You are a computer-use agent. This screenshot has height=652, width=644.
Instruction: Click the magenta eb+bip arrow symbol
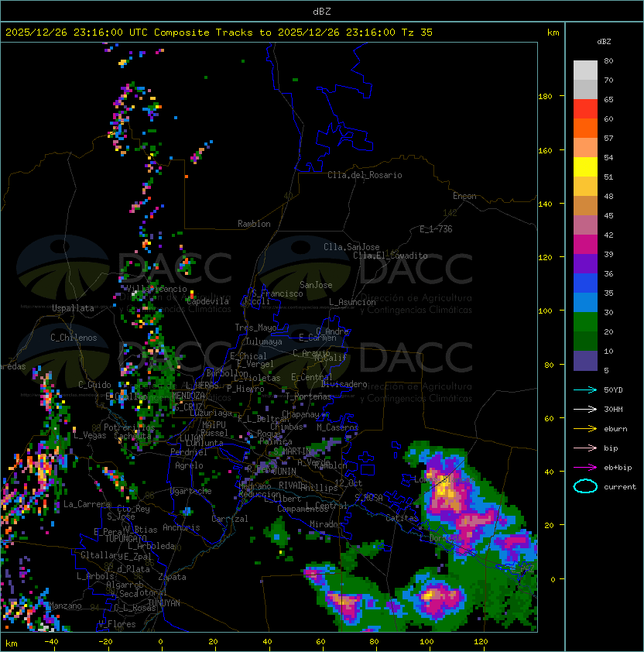[585, 468]
